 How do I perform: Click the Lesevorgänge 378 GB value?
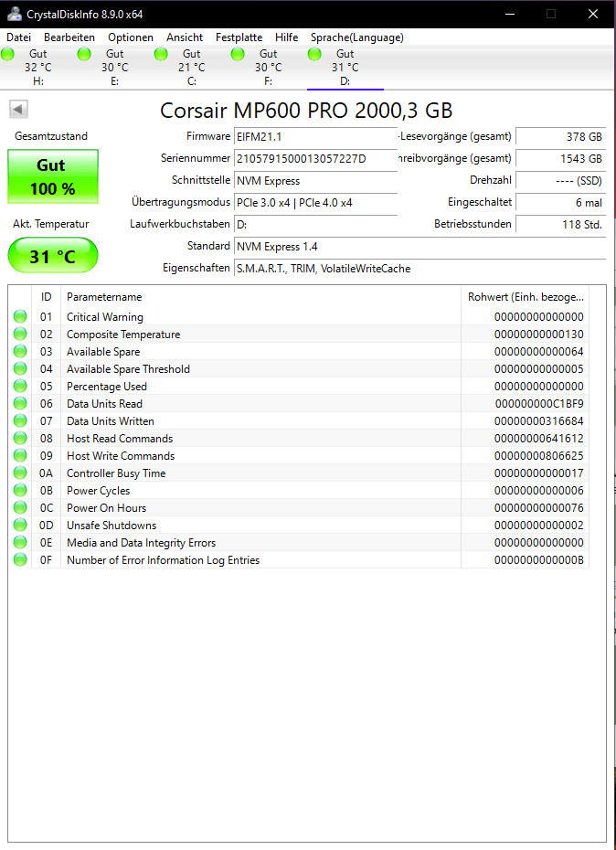pyautogui.click(x=560, y=136)
